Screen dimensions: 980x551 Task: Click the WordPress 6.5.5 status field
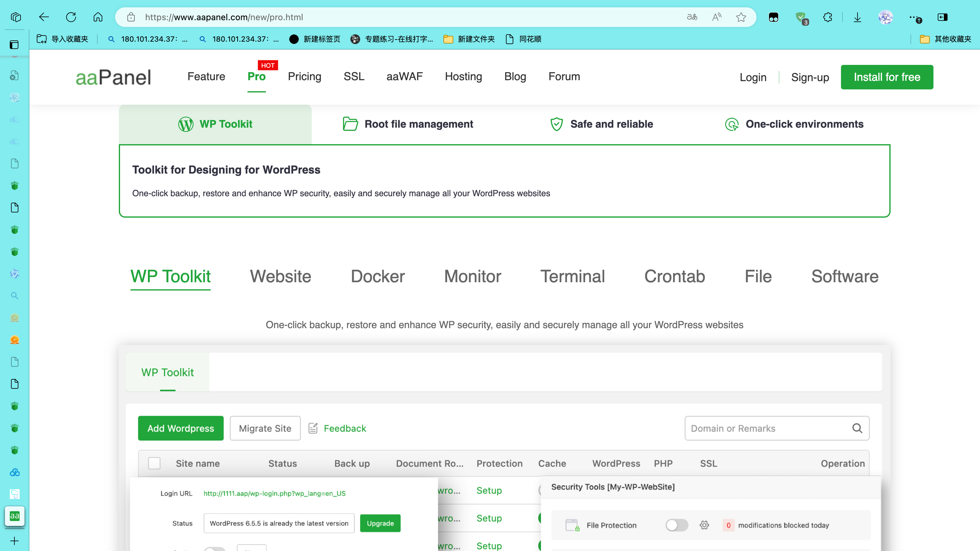click(x=279, y=523)
